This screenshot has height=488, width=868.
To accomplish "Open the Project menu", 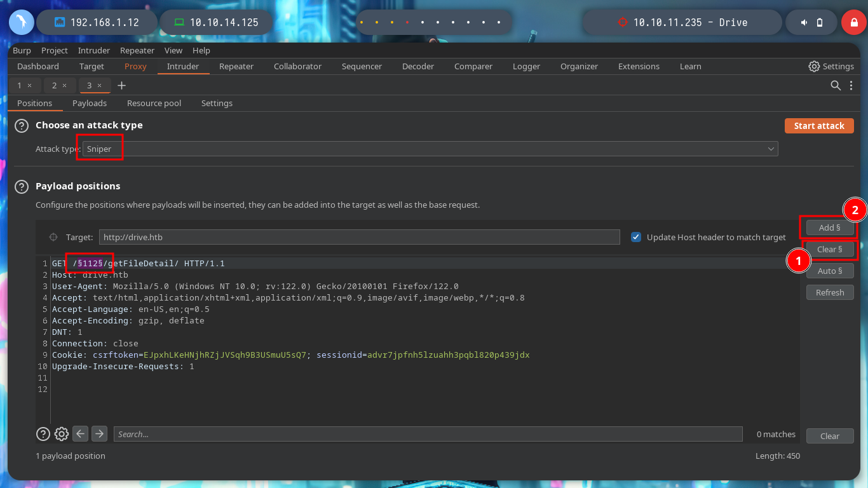I will click(55, 50).
